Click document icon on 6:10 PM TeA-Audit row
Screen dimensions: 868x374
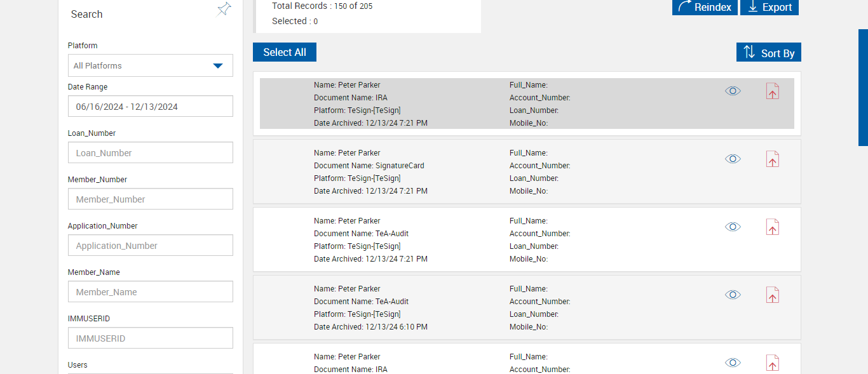(x=772, y=295)
